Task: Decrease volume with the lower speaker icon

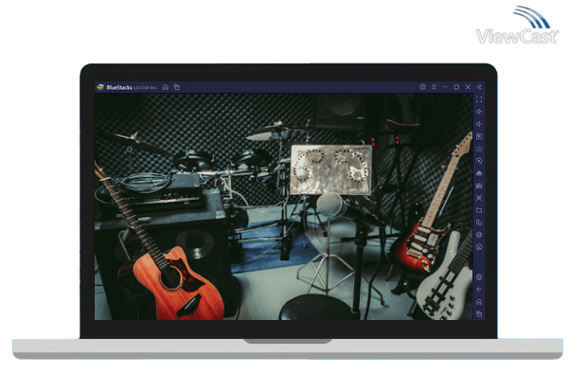Action: coord(479,124)
